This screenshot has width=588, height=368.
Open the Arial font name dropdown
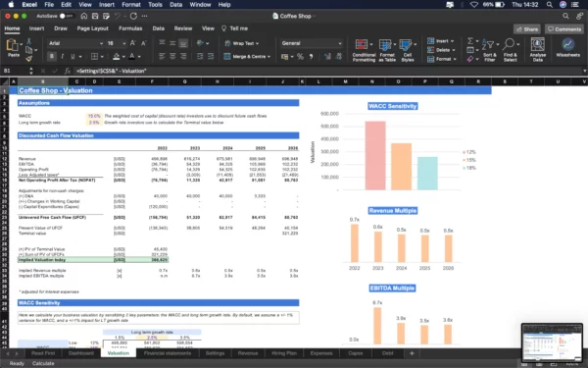click(x=76, y=43)
